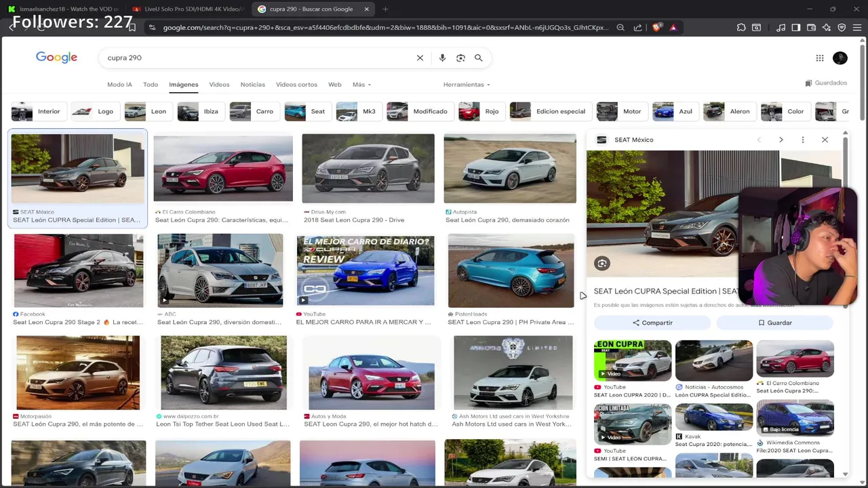Open Google Lens image search icon
The image size is (868, 488).
(460, 58)
